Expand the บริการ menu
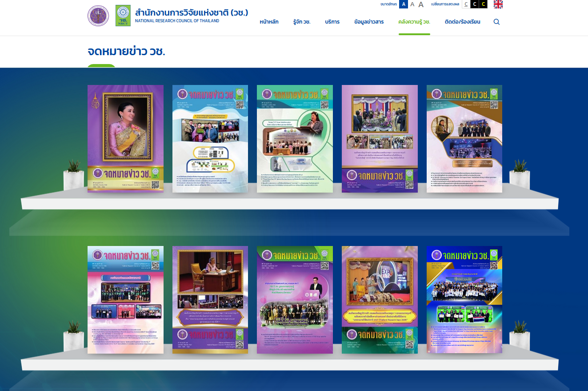The height and width of the screenshot is (391, 588). 332,22
